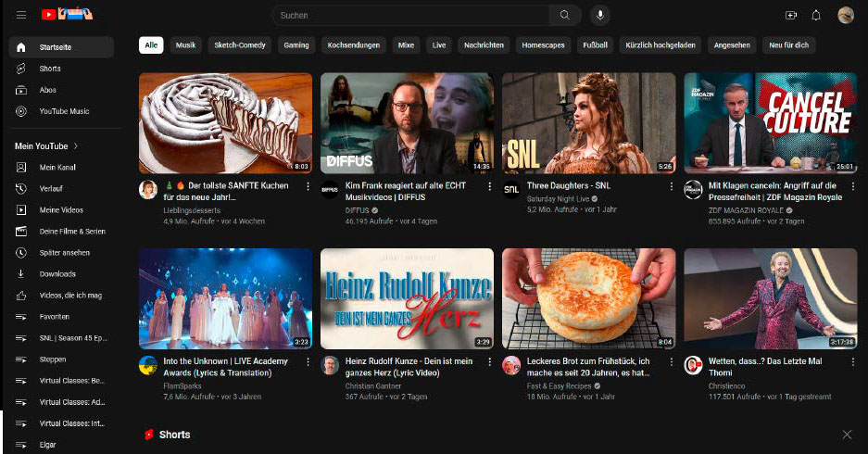The width and height of the screenshot is (868, 454).
Task: Open Verlauf history
Action: pos(61,189)
